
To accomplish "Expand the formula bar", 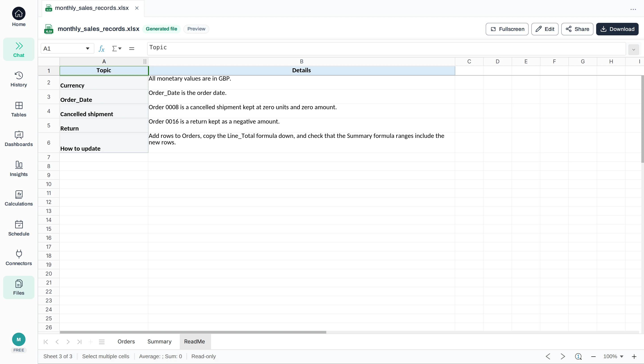I will 633,49.
